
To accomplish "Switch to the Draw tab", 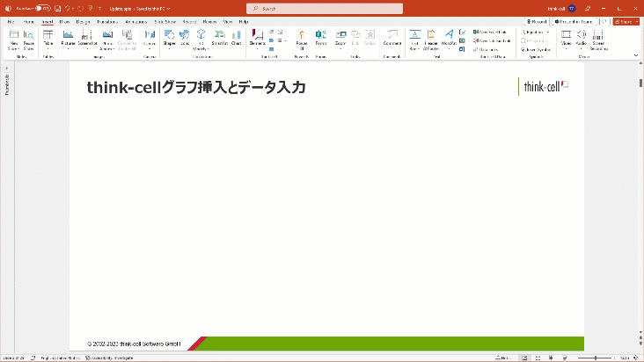I will pos(64,22).
